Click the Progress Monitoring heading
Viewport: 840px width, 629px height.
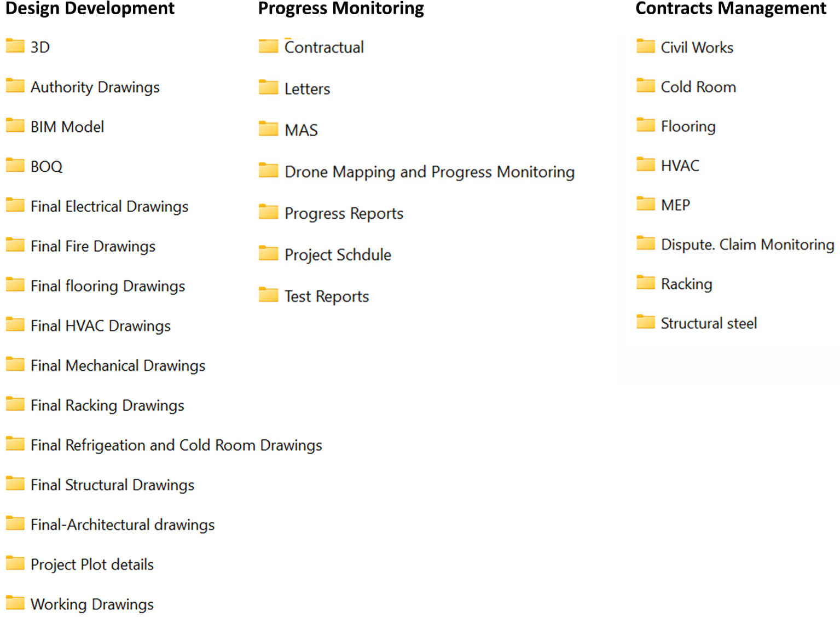341,8
